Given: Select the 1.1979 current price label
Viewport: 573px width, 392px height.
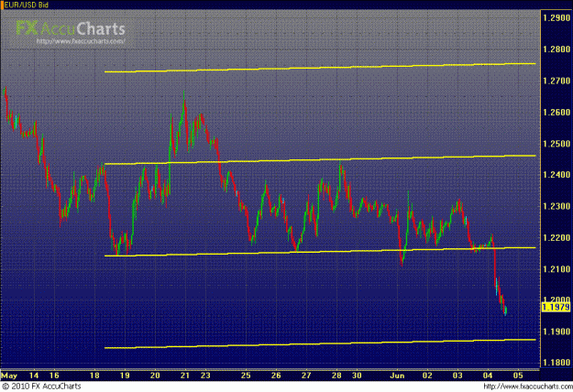Looking at the screenshot, I should pos(556,307).
